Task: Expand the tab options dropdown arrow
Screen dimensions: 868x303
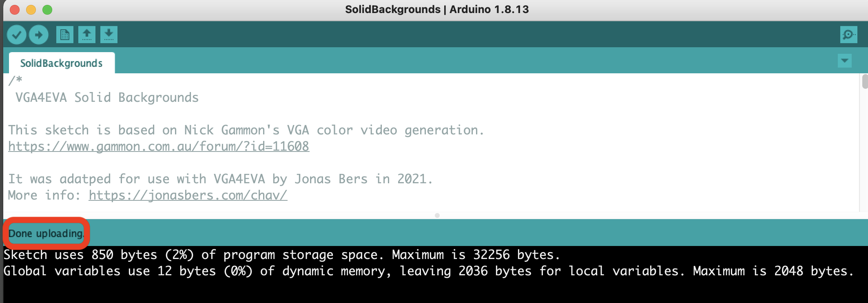Action: [844, 61]
